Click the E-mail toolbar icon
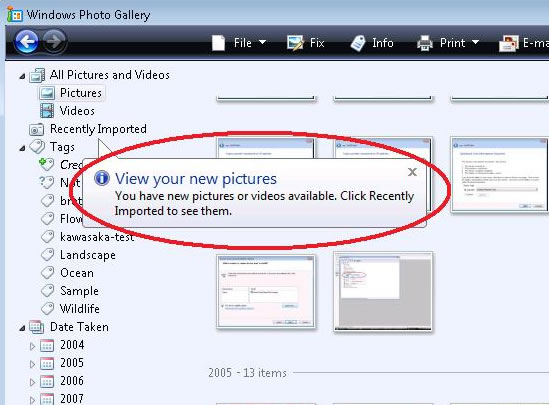 (x=509, y=43)
